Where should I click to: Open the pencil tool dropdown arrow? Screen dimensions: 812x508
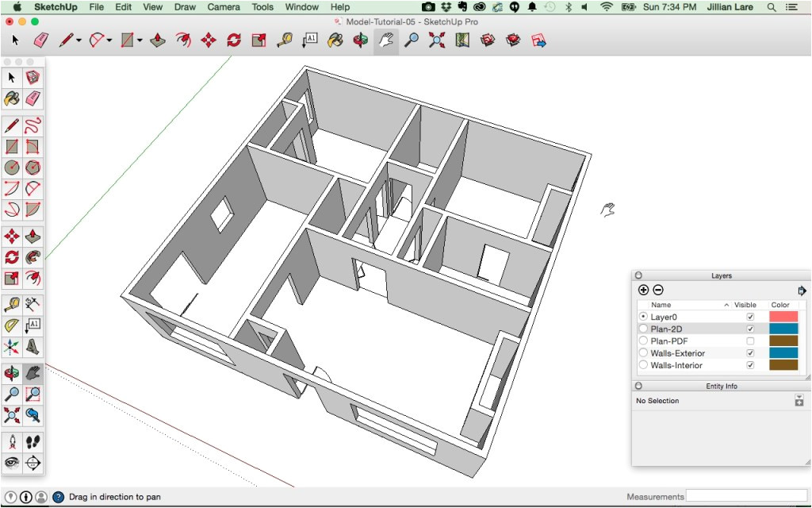pos(79,40)
